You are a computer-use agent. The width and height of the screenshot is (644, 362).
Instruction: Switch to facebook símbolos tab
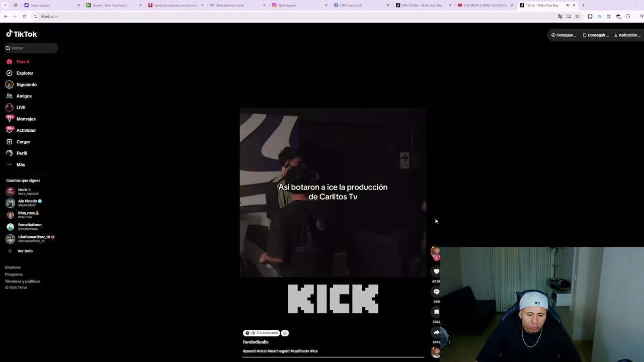[176, 5]
